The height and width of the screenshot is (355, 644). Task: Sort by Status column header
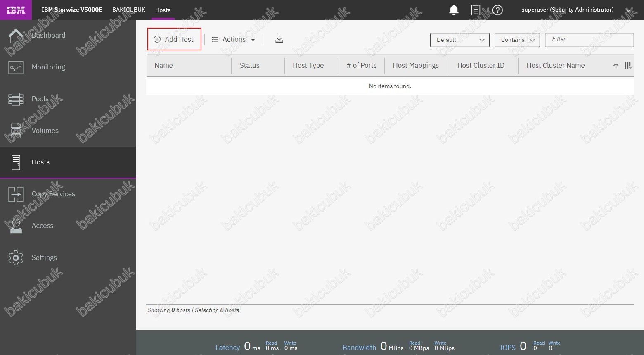click(x=249, y=65)
